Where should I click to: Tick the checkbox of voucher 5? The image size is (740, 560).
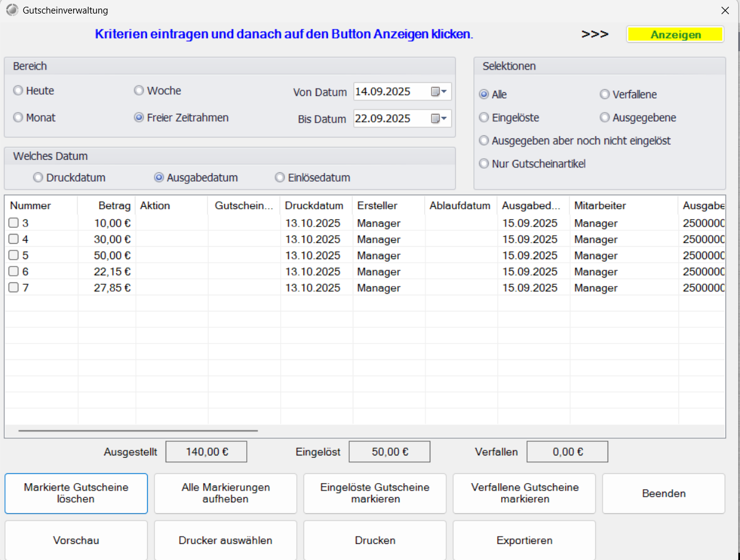pos(14,255)
